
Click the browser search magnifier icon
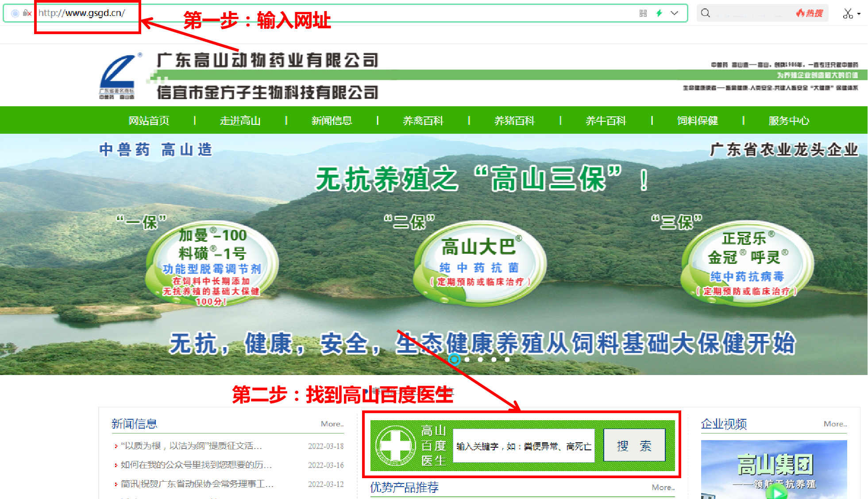tap(706, 13)
